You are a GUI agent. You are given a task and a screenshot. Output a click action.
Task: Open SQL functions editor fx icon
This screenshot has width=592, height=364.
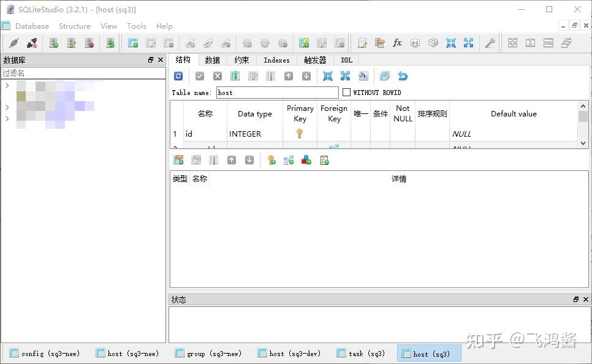[x=397, y=43]
